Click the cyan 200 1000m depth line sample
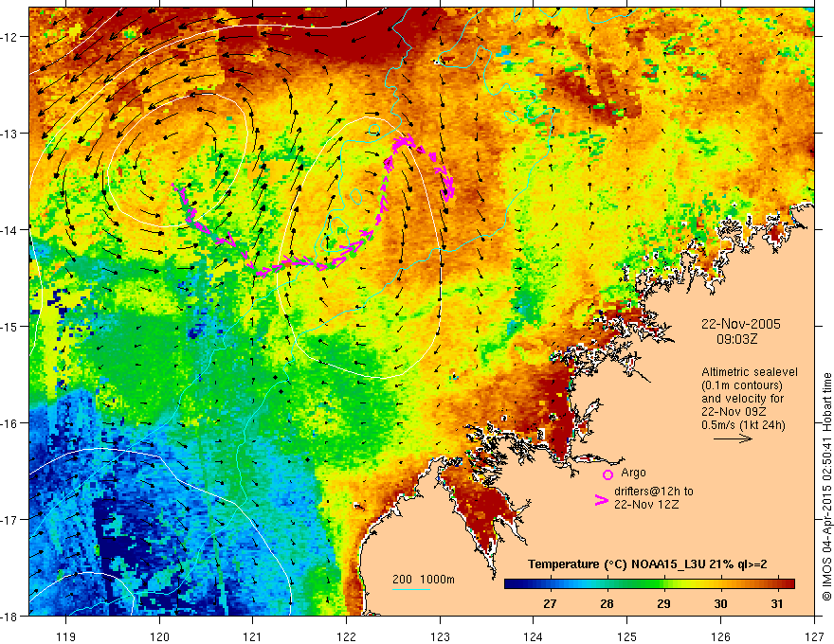Screen dimensions: 834x644 tap(411, 589)
